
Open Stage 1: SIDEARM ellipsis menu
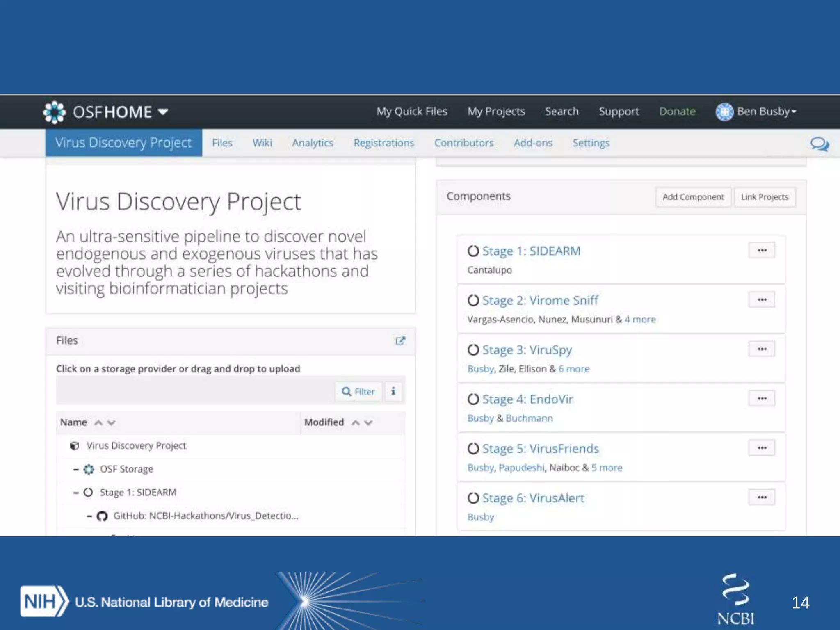coord(762,251)
